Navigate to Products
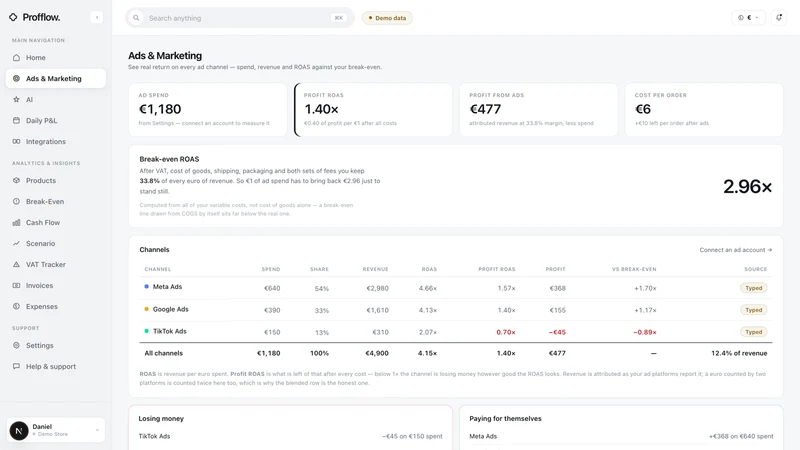 (x=56, y=181)
